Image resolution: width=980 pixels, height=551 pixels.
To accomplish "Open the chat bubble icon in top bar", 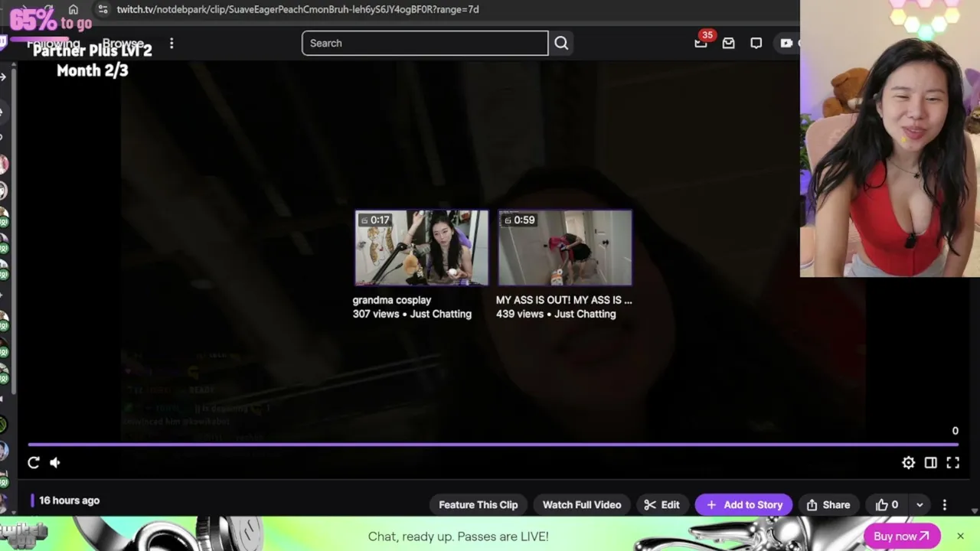I will [756, 43].
